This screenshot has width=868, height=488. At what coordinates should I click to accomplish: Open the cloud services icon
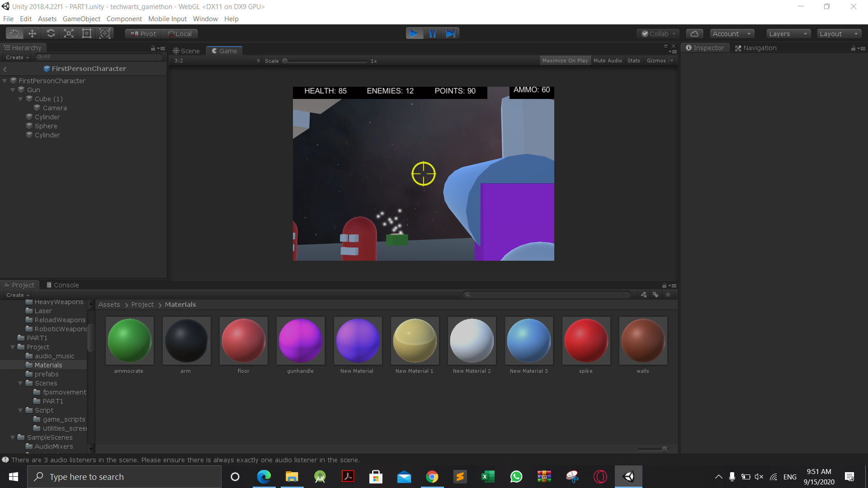(x=694, y=34)
